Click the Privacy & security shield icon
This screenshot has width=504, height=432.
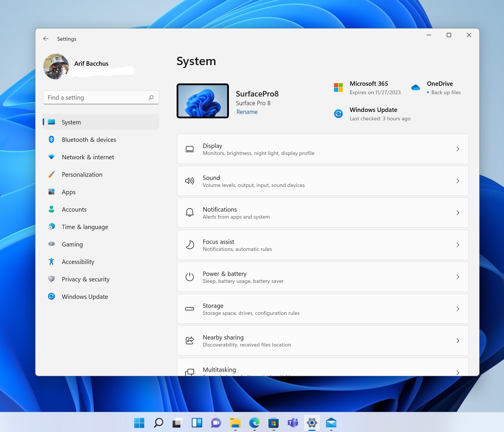[51, 279]
